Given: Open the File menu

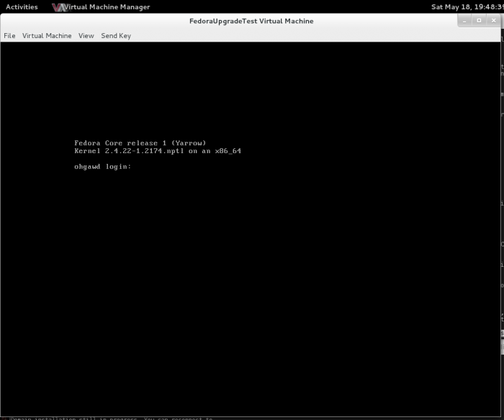Looking at the screenshot, I should point(9,36).
